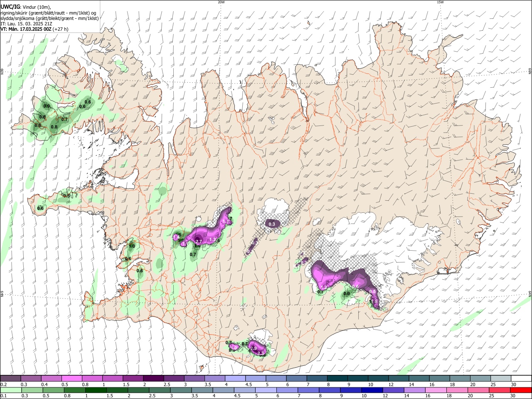This screenshot has height=399, width=532.
Task: Click the '20W' longitude label
Action: click(221, 2)
